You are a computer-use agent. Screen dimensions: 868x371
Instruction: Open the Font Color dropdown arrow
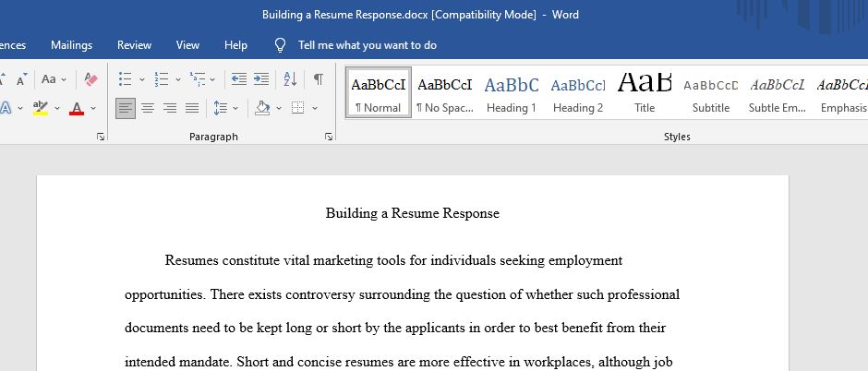click(x=93, y=108)
